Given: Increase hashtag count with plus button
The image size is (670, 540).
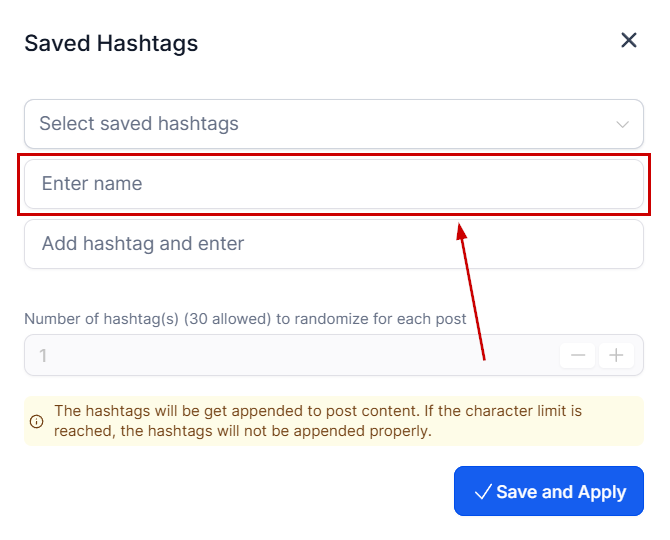Looking at the screenshot, I should pos(616,355).
